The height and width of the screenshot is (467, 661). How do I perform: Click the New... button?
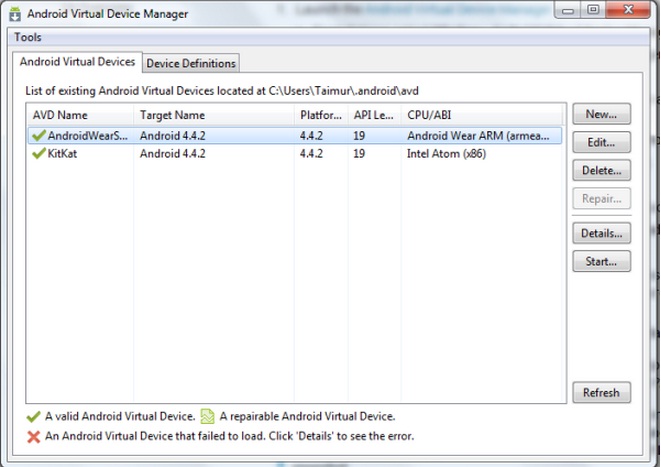[x=601, y=114]
